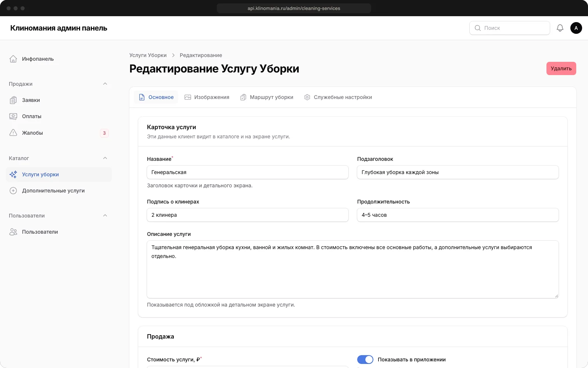Go to Жалобы in sidebar
The image size is (588, 368).
tap(59, 133)
